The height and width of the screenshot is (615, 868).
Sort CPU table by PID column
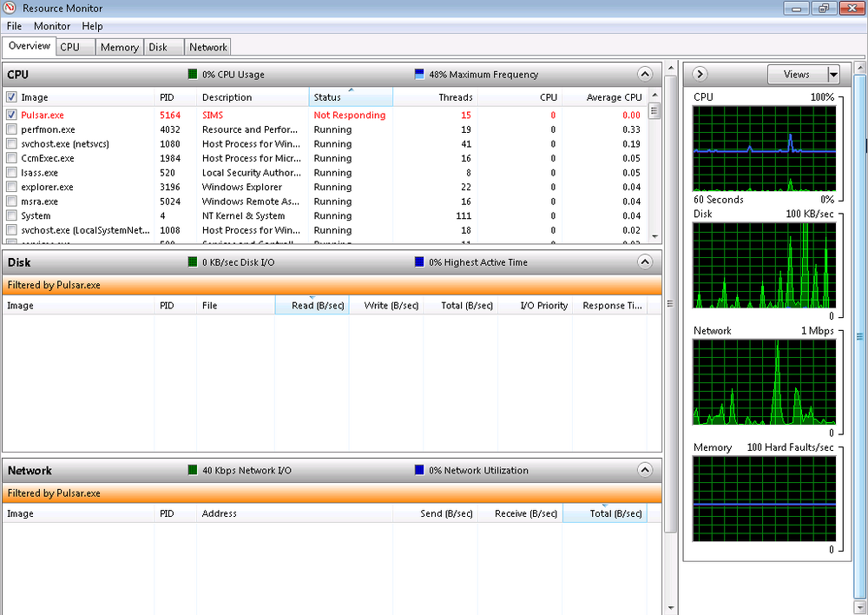175,97
